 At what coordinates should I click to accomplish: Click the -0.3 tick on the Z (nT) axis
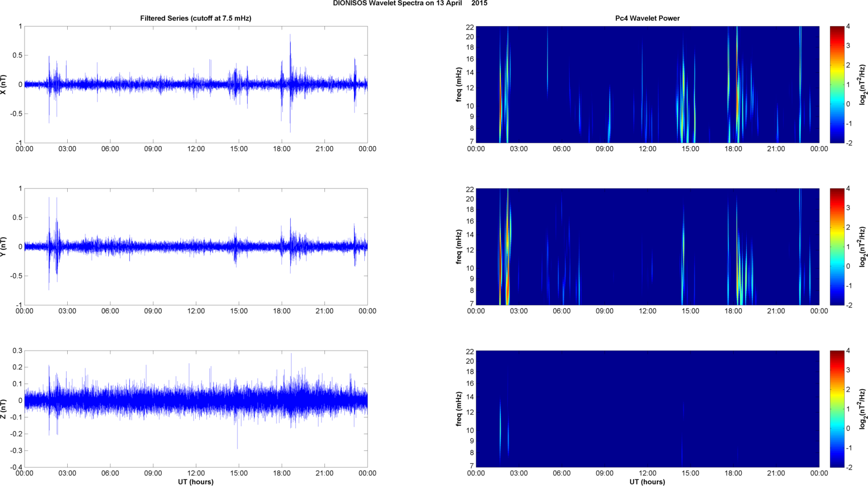click(x=16, y=451)
